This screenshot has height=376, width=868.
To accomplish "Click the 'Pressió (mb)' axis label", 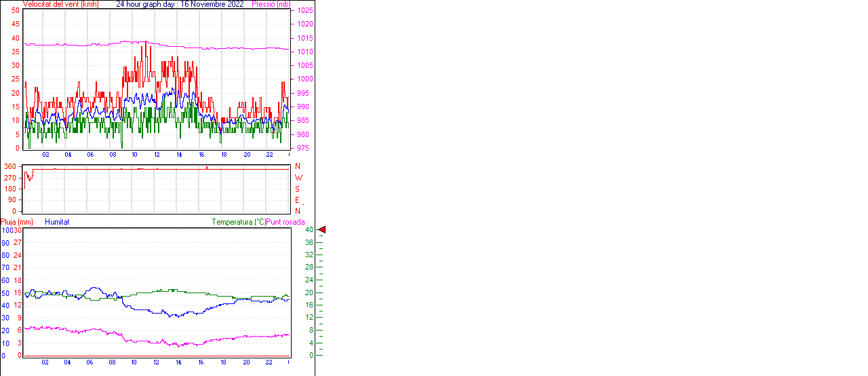I will point(271,4).
